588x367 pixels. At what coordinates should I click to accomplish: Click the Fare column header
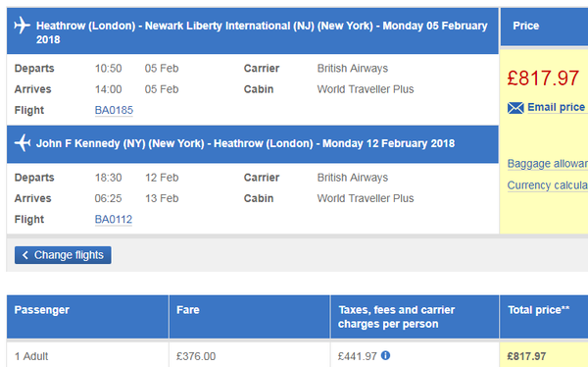249,317
